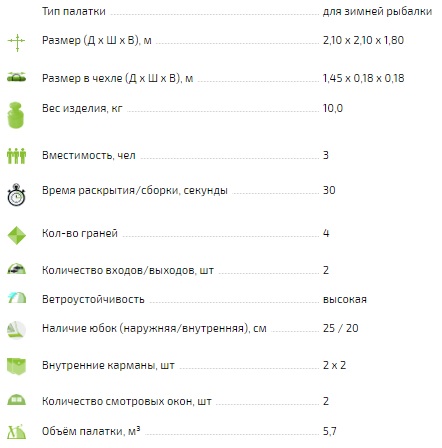Click the green weight icon
Viewport: 442px width, 448px height.
pos(16,115)
